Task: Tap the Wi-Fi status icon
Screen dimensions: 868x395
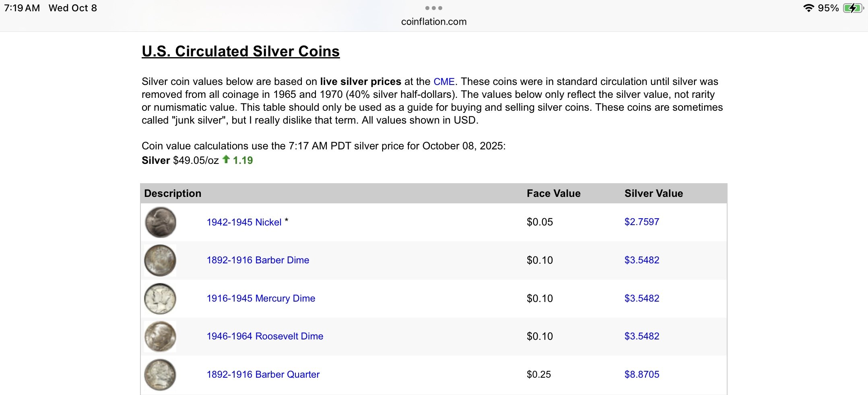Action: 808,8
